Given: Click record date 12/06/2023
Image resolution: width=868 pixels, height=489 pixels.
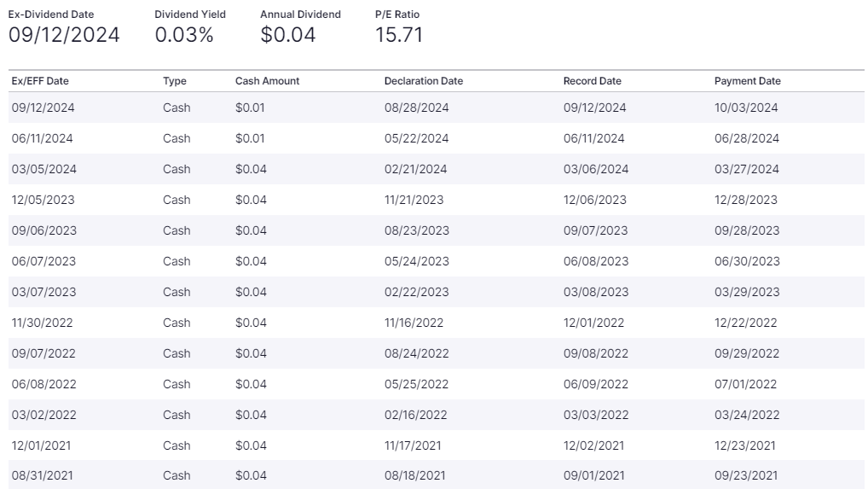Looking at the screenshot, I should 594,200.
